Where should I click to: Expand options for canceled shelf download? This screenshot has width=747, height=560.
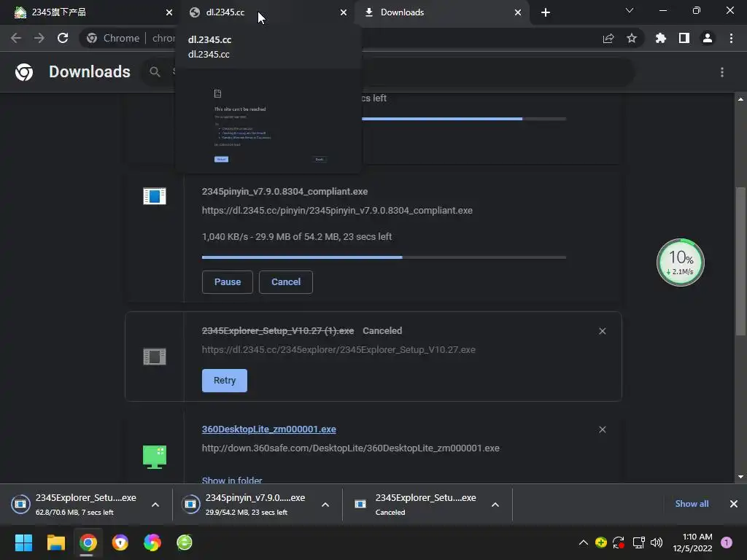pos(495,505)
